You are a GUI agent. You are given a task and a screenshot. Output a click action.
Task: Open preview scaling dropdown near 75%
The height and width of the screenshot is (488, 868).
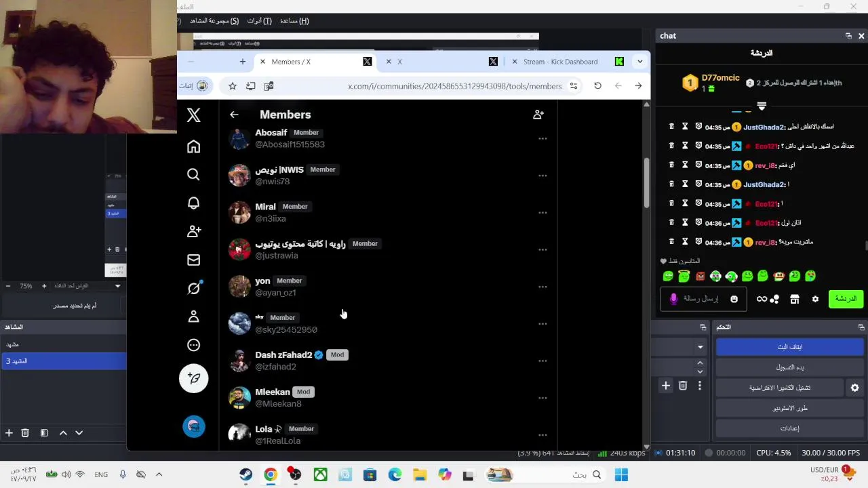click(117, 286)
